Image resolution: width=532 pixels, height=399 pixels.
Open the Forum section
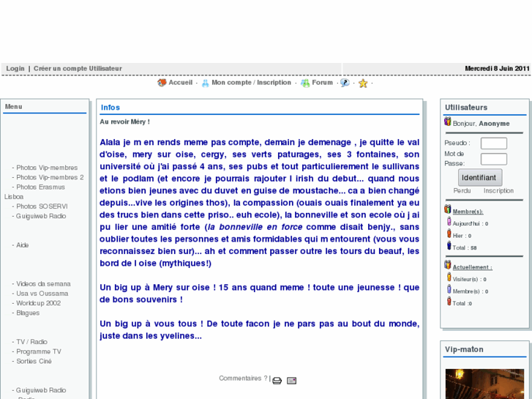(322, 83)
